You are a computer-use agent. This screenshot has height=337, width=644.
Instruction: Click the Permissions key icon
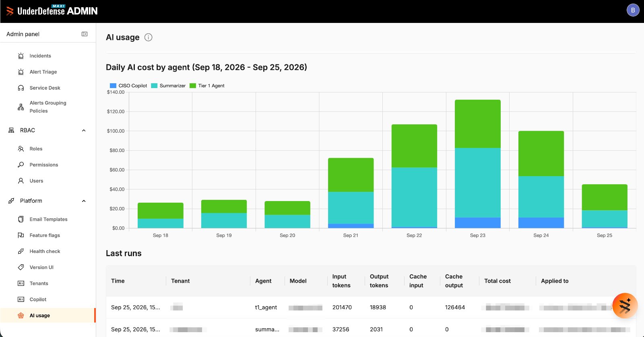tap(21, 165)
